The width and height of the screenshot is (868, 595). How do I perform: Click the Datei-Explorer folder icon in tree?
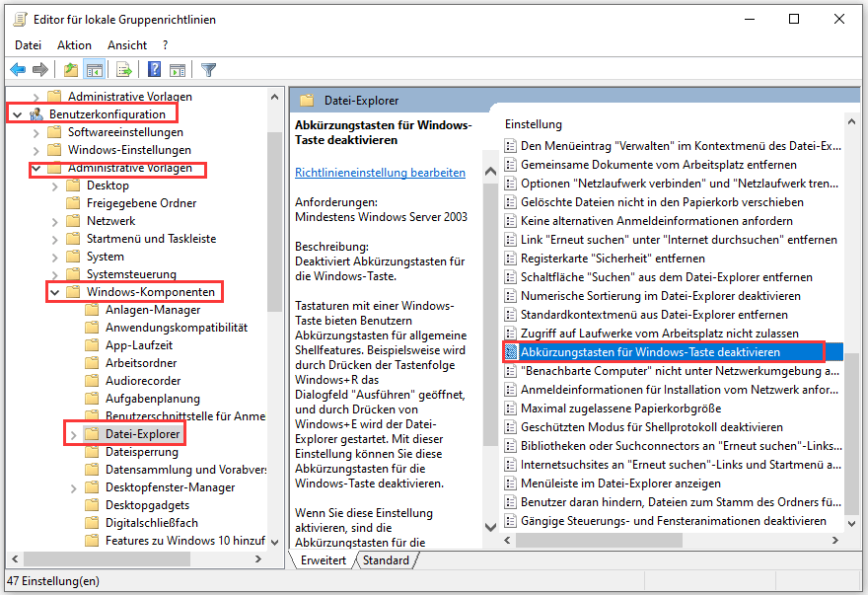click(92, 434)
